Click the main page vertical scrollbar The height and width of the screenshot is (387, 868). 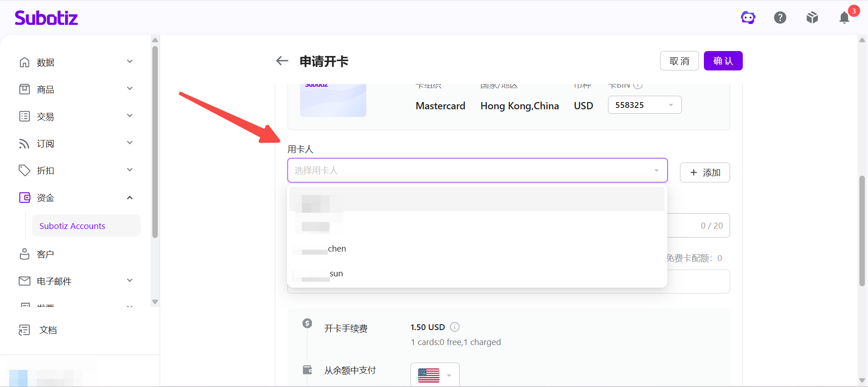[862, 231]
